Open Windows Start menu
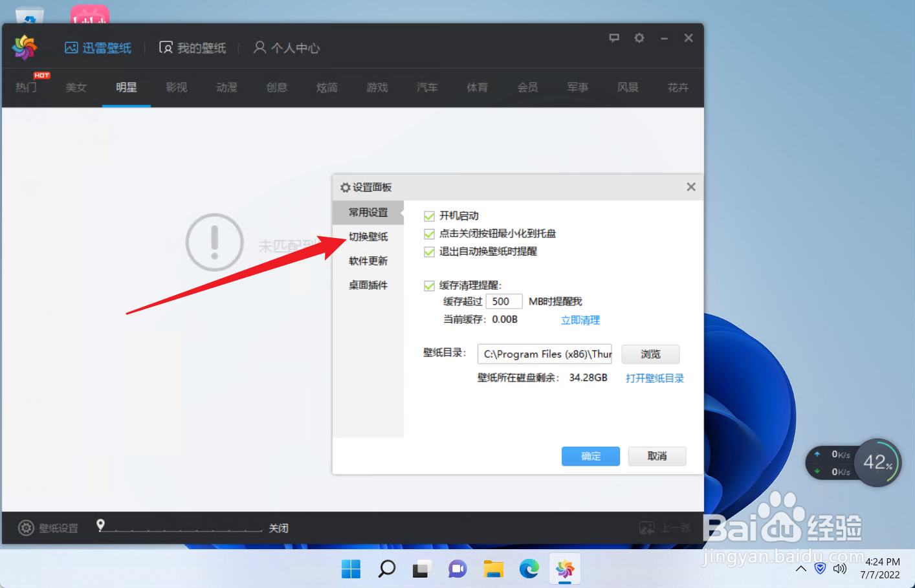This screenshot has width=915, height=588. [351, 569]
